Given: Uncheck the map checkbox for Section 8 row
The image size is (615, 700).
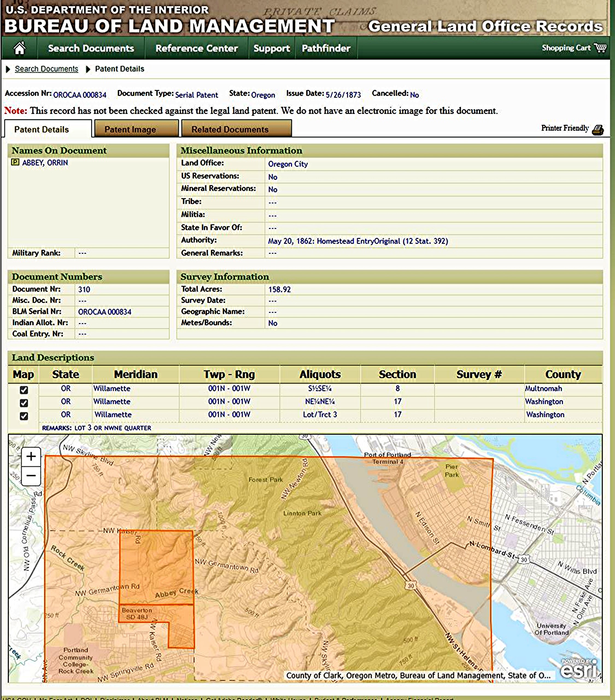Looking at the screenshot, I should 24,390.
